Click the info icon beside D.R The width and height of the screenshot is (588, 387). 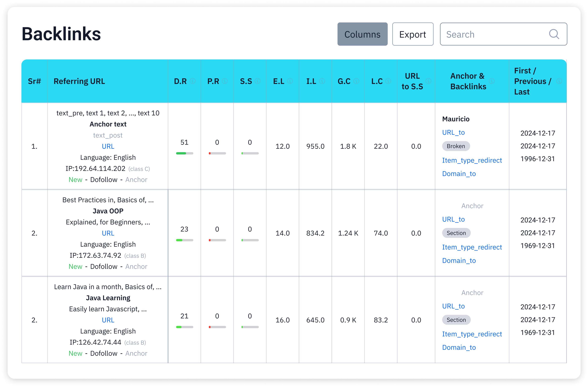click(x=193, y=81)
